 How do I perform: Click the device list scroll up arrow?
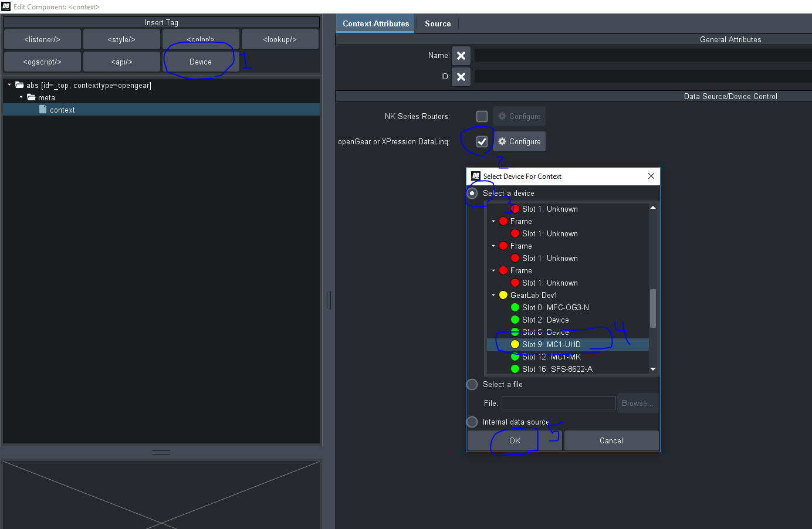click(x=653, y=208)
